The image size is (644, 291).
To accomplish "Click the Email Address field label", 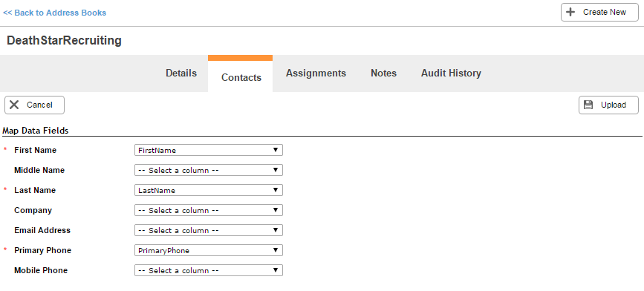I will tap(42, 230).
